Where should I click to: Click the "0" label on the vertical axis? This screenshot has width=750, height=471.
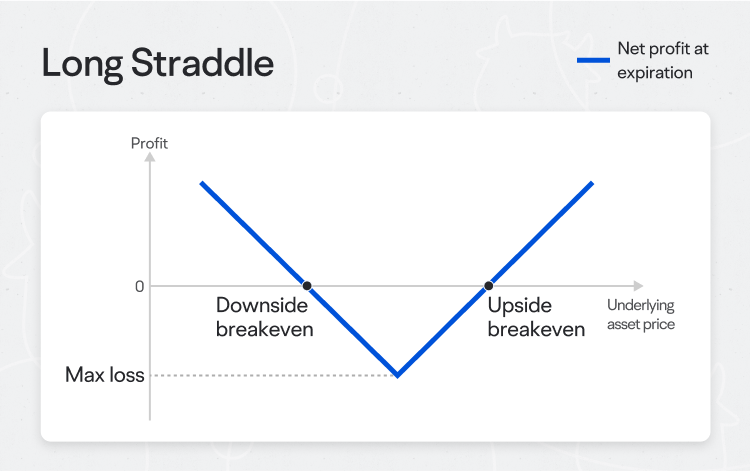pos(140,286)
